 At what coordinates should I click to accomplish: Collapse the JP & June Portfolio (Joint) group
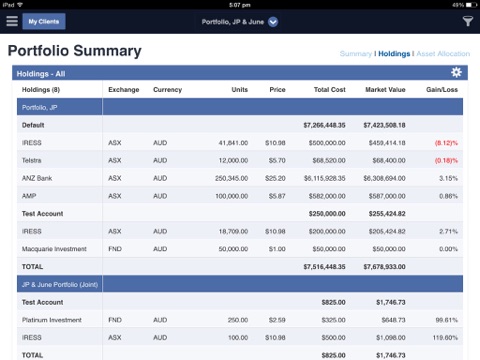(x=240, y=284)
